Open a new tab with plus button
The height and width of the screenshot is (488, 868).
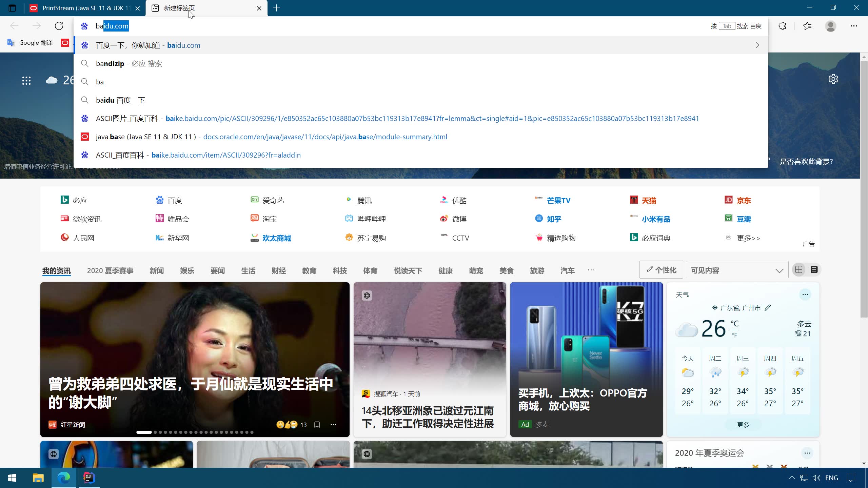pos(276,8)
